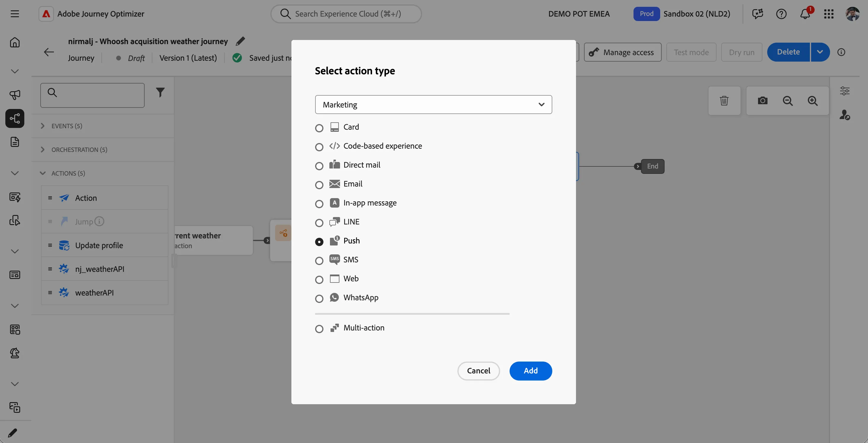Screen dimensions: 868x443
Task: Open the app switcher grid icon
Action: coord(829,14)
